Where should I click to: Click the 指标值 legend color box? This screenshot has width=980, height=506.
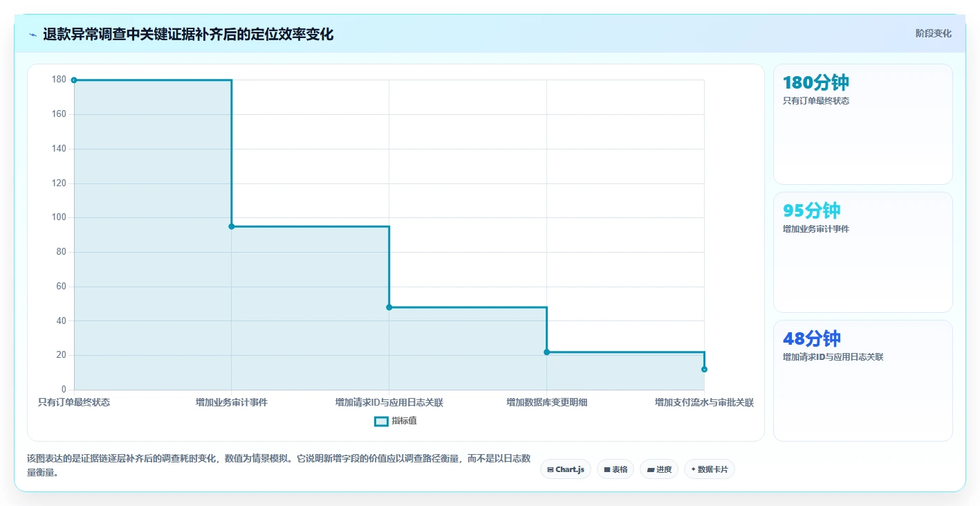(x=381, y=421)
